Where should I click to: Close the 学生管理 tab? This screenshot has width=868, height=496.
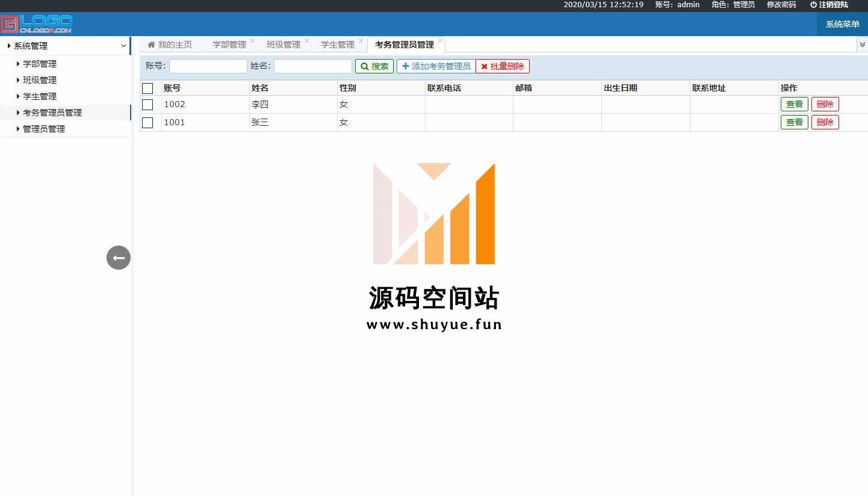[x=361, y=42]
